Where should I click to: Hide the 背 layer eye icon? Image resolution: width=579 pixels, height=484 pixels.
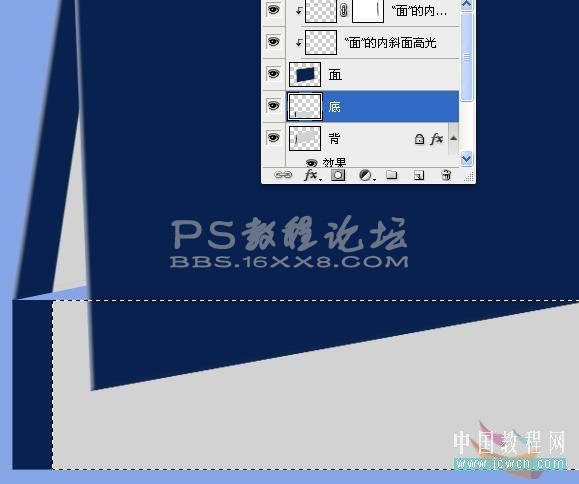pos(273,138)
